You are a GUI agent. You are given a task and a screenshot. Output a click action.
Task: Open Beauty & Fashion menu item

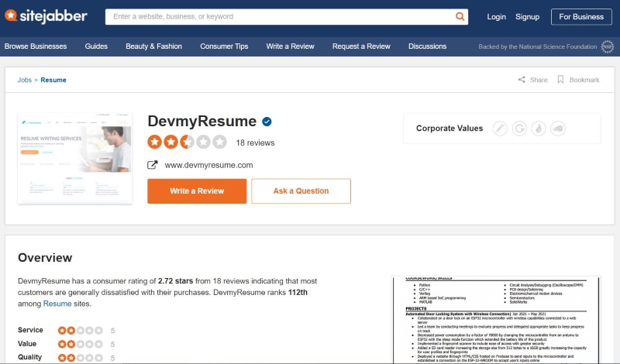pos(153,46)
